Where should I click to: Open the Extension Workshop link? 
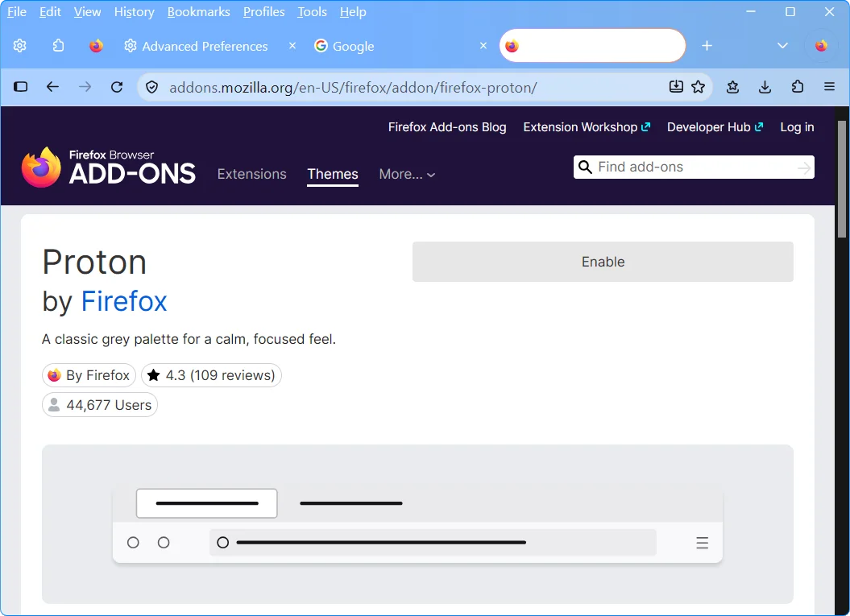(587, 127)
